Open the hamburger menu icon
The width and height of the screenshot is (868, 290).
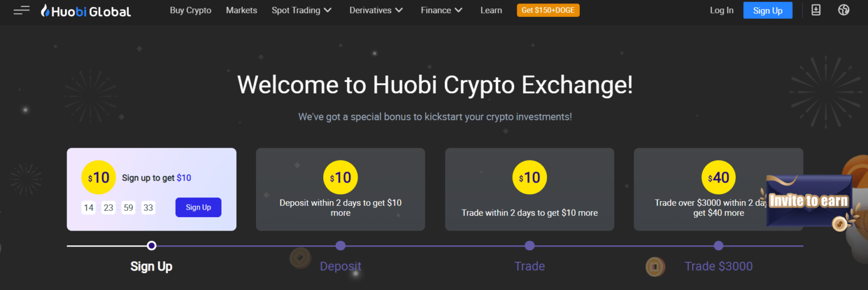coord(21,10)
